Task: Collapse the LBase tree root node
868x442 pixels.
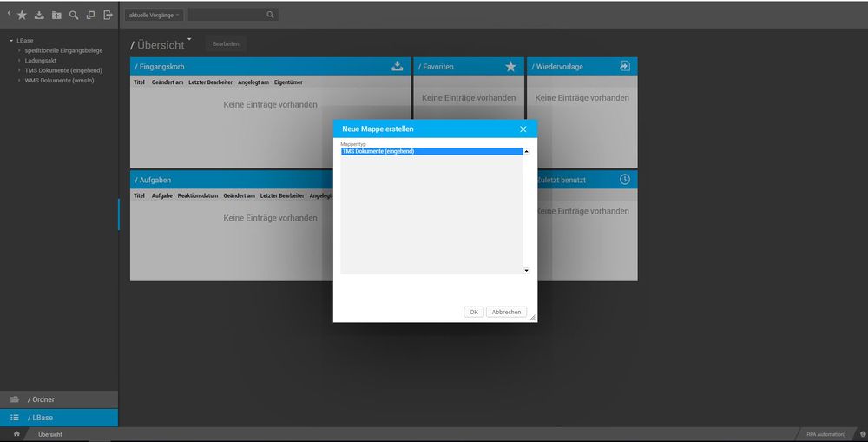Action: [x=11, y=41]
